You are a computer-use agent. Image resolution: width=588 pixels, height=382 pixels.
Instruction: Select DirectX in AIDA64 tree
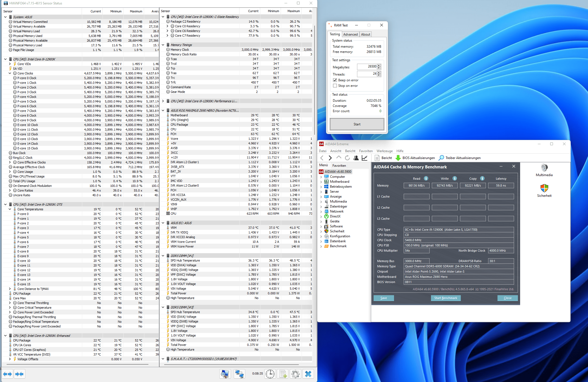coord(335,216)
